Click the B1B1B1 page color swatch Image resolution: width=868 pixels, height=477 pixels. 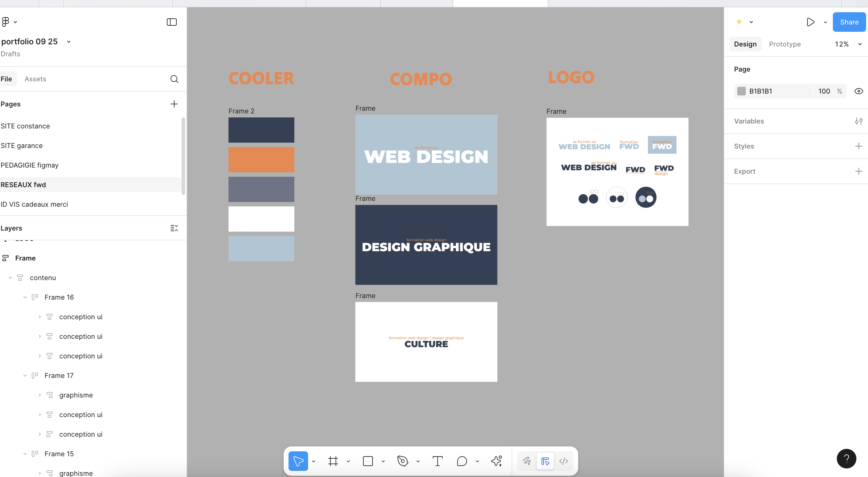(741, 91)
